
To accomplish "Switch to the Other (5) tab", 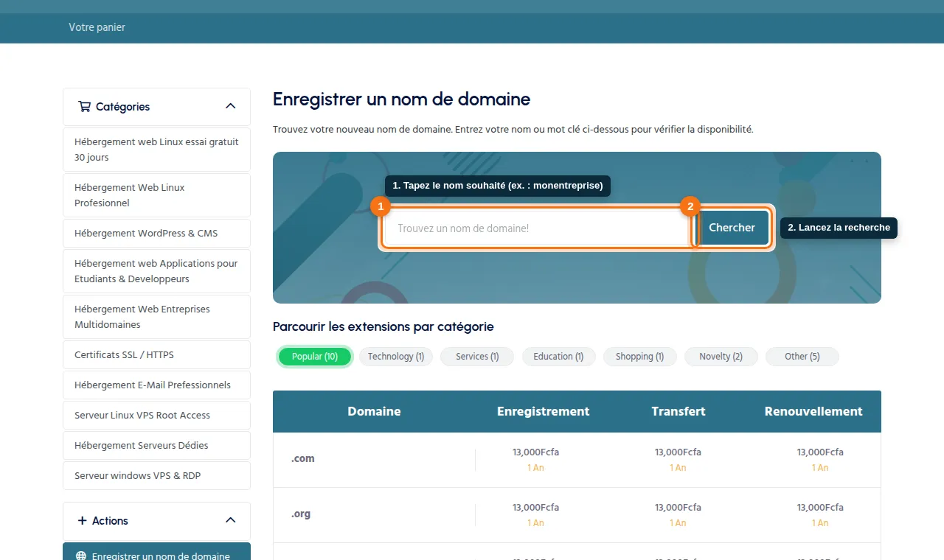I will tap(802, 357).
